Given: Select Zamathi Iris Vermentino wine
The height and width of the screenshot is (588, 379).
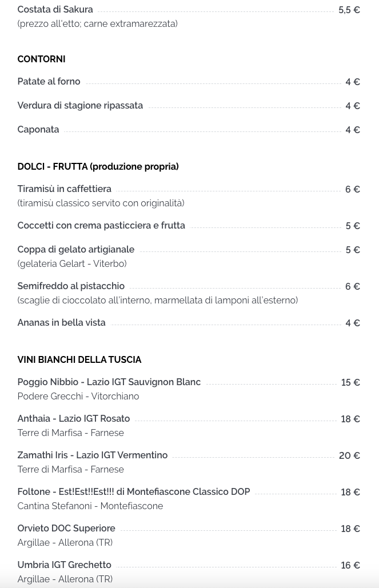Looking at the screenshot, I should (x=92, y=455).
